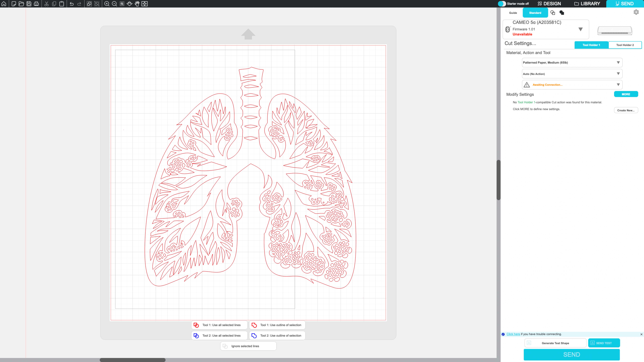
Task: Select Tool Holder 2
Action: [625, 45]
